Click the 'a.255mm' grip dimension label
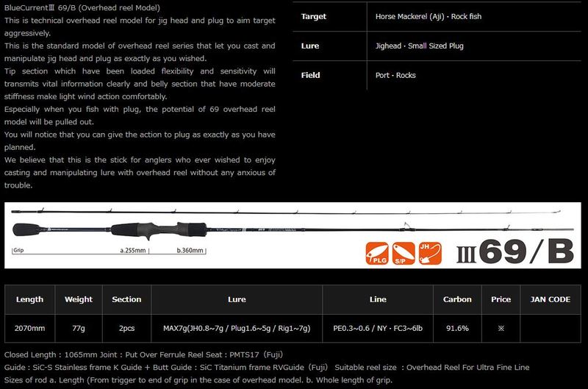This screenshot has height=389, width=588. point(133,250)
